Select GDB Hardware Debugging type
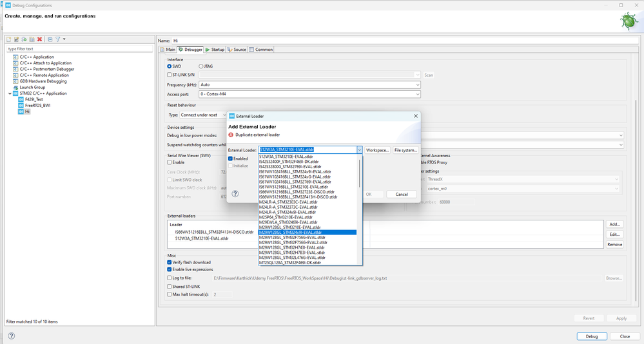 click(x=43, y=81)
